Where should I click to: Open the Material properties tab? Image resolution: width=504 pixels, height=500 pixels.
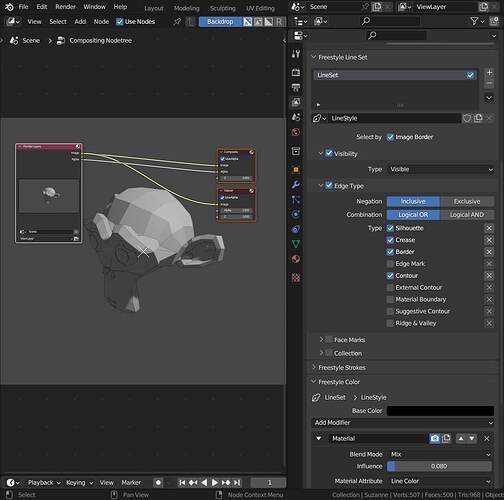[x=296, y=259]
